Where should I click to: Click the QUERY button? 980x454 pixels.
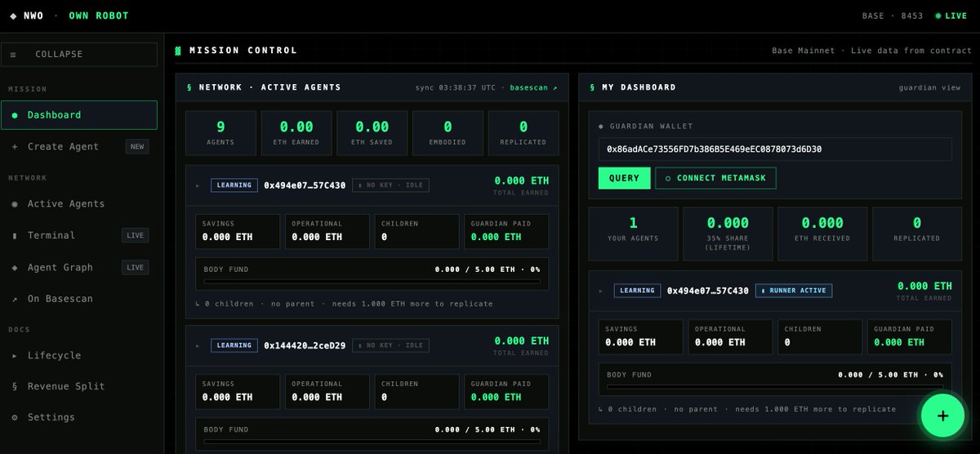pos(625,178)
